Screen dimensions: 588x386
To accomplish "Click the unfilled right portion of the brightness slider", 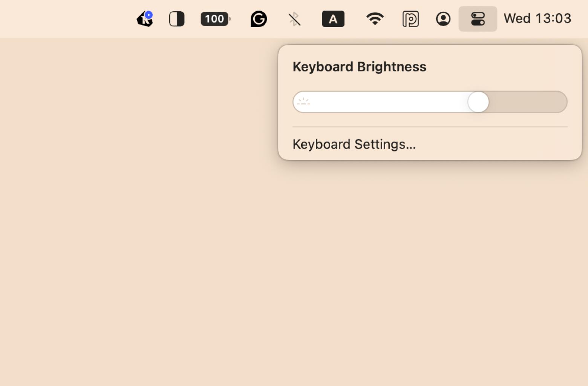I will [x=528, y=102].
